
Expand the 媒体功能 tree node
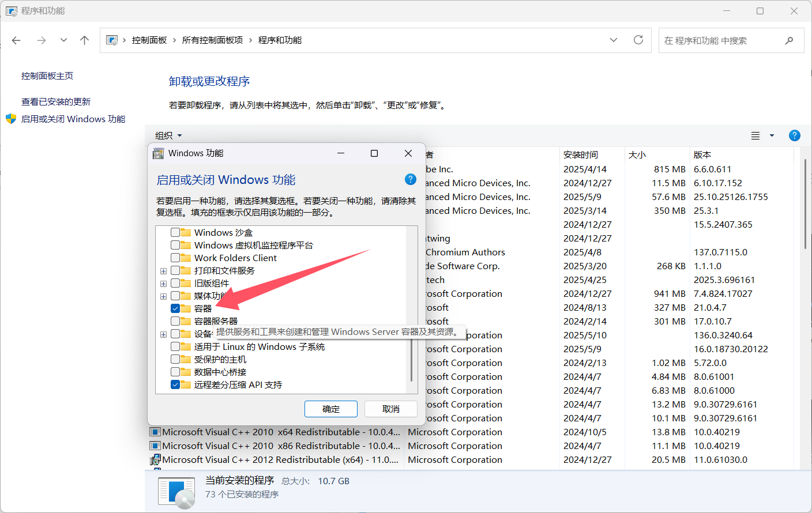(x=163, y=296)
